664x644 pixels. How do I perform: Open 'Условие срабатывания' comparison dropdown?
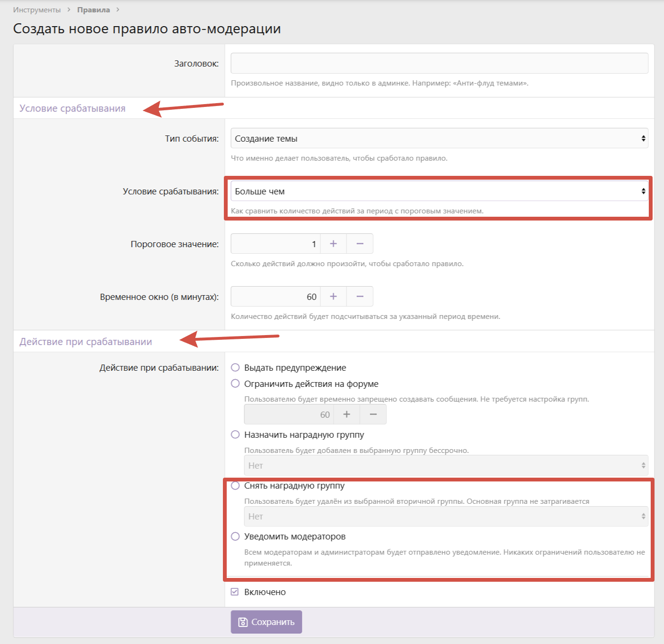click(x=440, y=191)
